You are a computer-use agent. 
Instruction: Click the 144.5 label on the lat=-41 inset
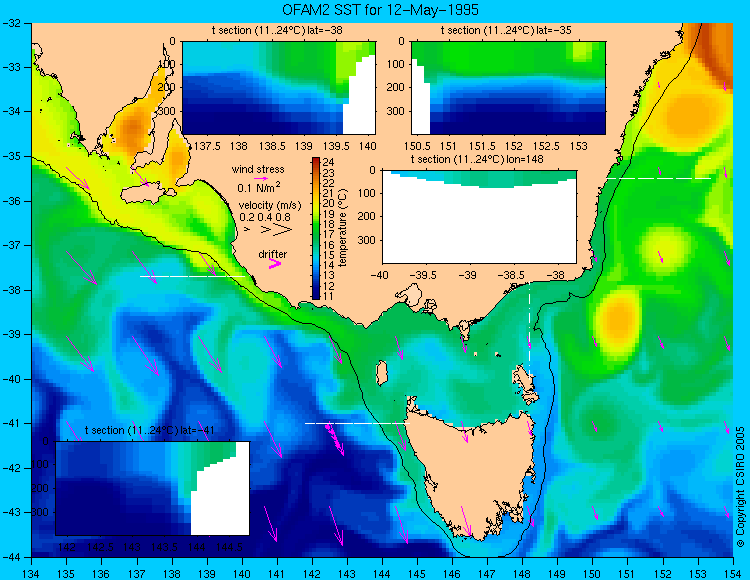[x=230, y=547]
